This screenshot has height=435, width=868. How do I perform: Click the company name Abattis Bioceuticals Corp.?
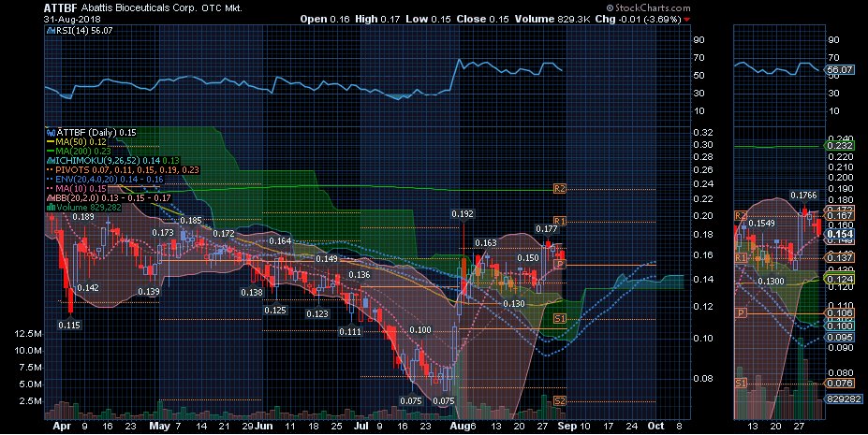pos(139,8)
